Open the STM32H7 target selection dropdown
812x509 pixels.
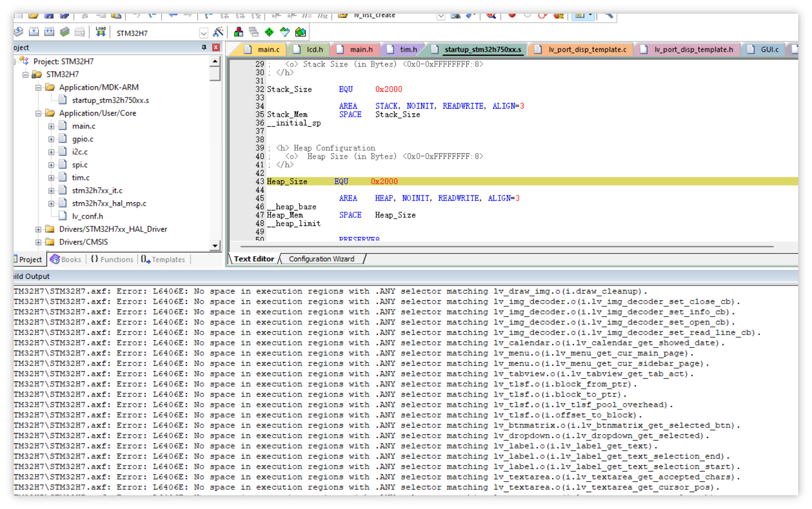tap(203, 33)
